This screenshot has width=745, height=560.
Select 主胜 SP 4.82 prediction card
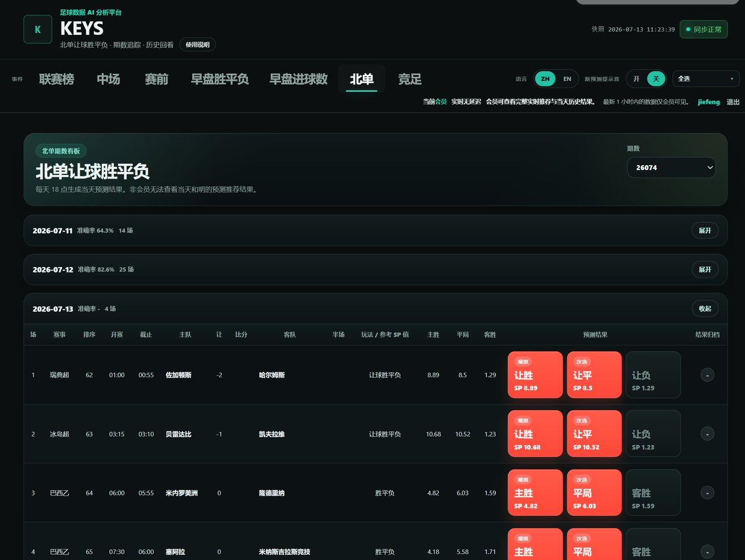535,492
